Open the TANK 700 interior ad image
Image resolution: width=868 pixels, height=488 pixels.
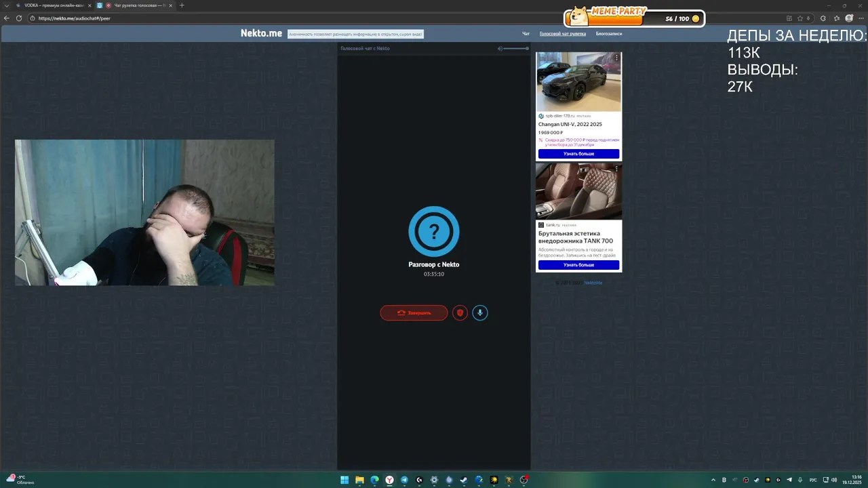578,190
